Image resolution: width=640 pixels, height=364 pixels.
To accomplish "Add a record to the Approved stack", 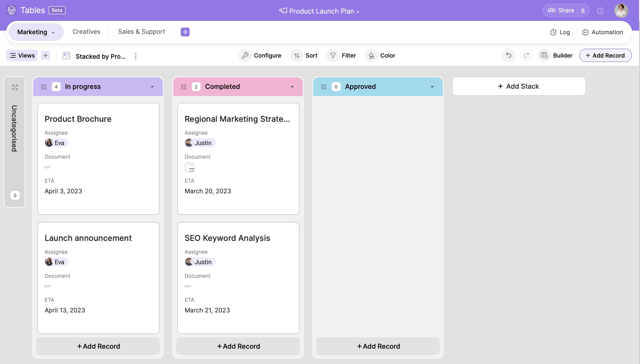I will [x=378, y=346].
